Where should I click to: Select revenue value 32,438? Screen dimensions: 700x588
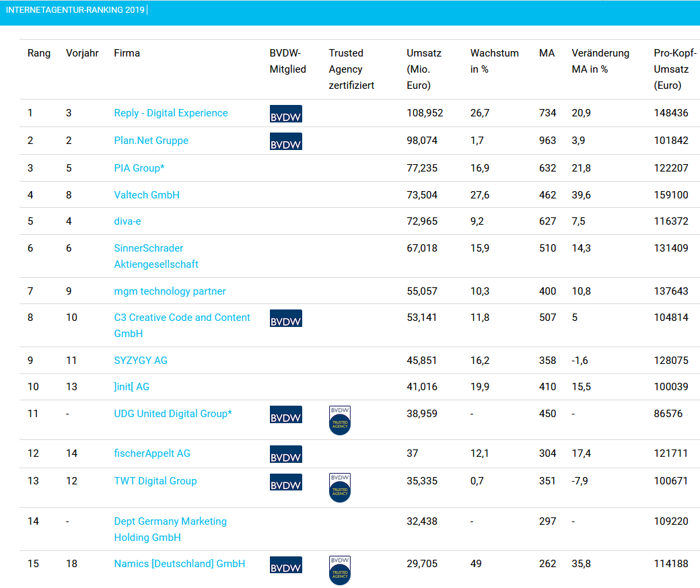(x=422, y=521)
